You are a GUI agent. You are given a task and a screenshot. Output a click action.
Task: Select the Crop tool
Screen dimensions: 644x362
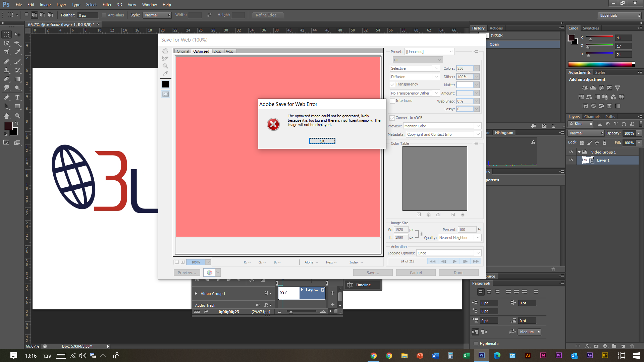[x=6, y=52]
